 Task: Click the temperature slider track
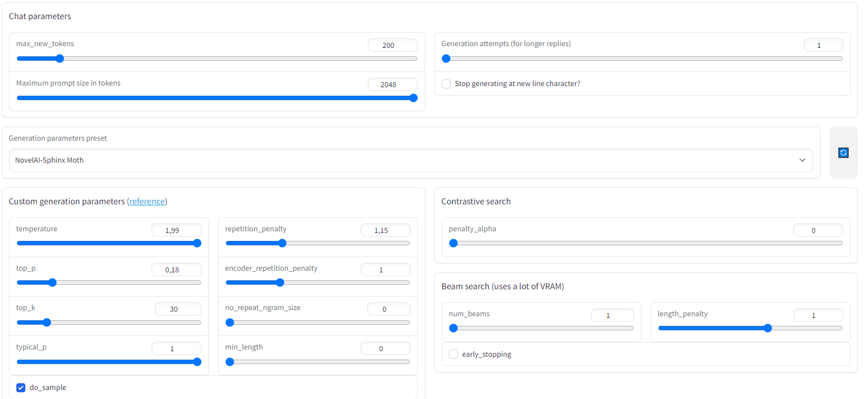107,243
